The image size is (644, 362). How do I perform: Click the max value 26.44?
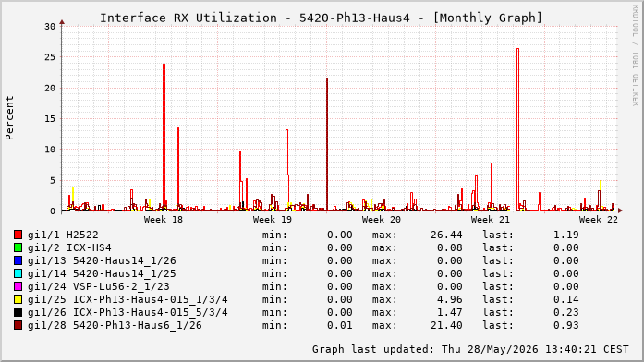(x=446, y=235)
